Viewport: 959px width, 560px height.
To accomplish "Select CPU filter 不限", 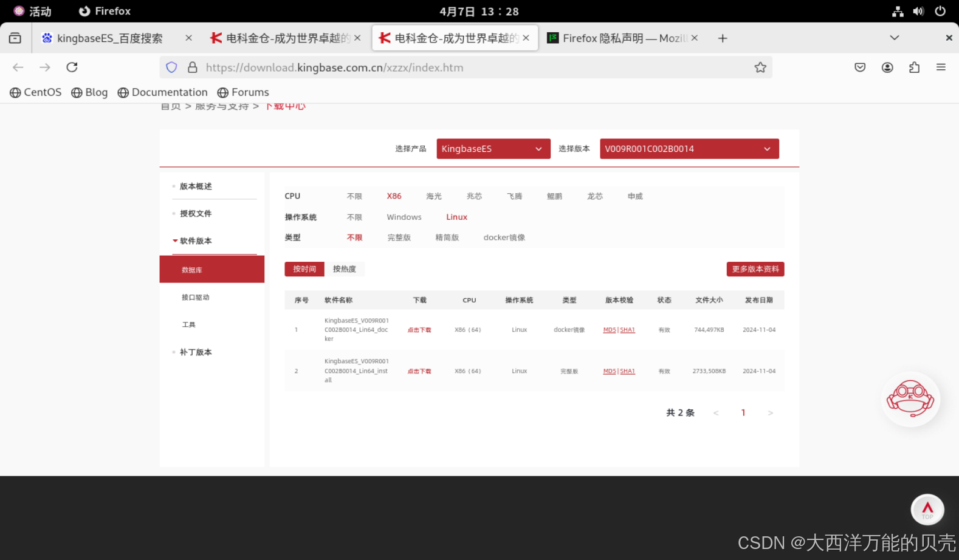I will tap(354, 196).
